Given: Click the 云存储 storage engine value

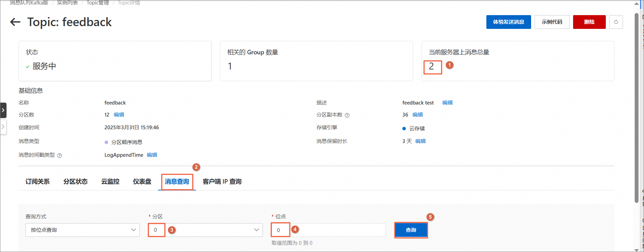Looking at the screenshot, I should pos(417,129).
